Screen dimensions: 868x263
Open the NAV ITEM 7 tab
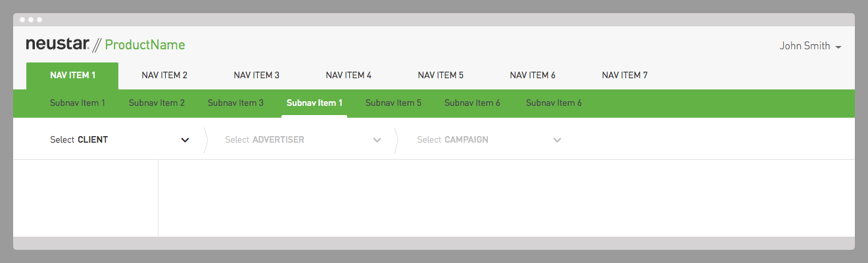click(625, 76)
